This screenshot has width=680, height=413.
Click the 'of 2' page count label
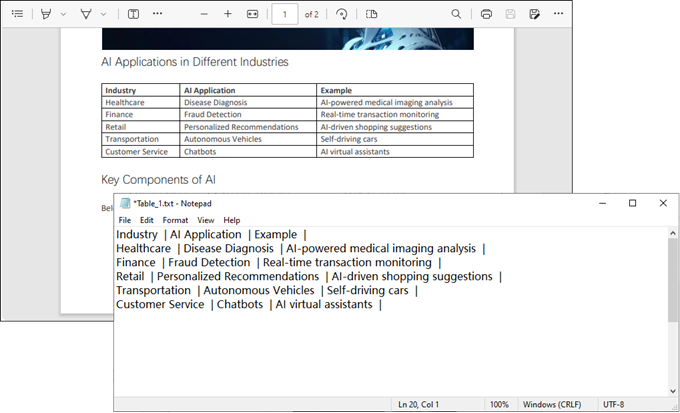click(x=311, y=14)
